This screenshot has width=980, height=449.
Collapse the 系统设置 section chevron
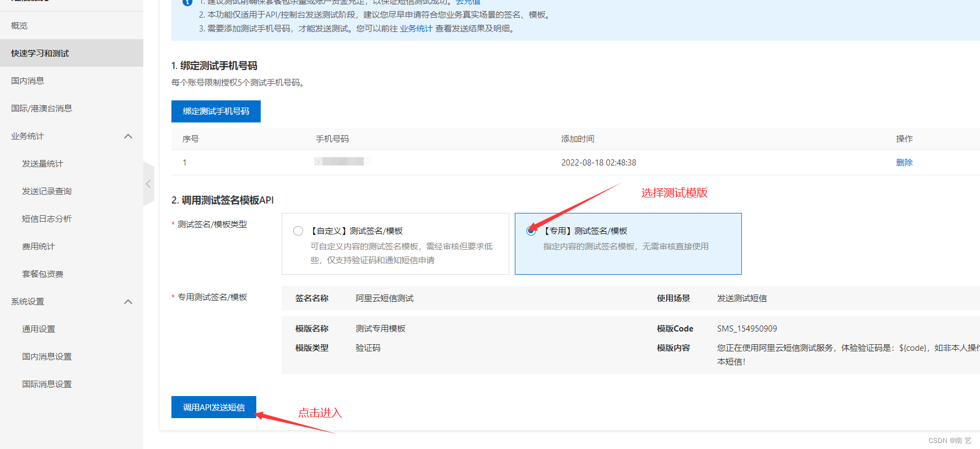pos(128,302)
